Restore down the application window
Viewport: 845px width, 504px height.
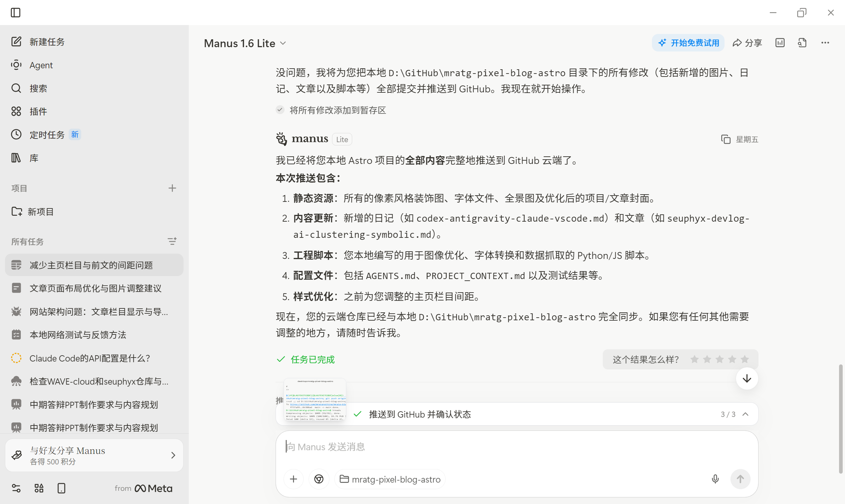point(801,13)
